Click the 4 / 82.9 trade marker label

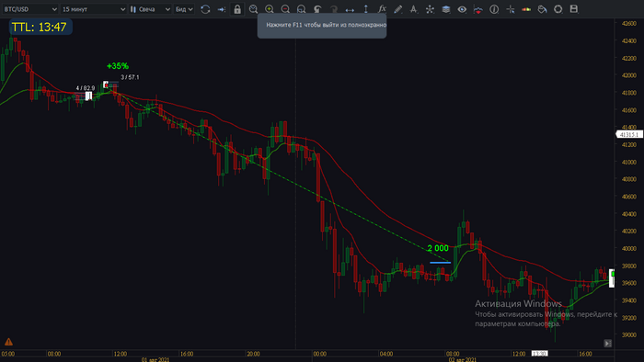tap(85, 88)
